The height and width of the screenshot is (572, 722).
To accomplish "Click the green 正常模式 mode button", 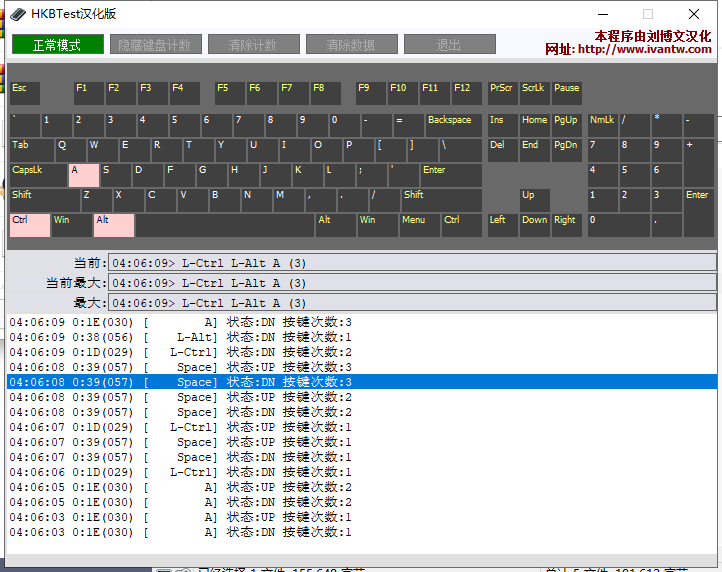I will [58, 44].
